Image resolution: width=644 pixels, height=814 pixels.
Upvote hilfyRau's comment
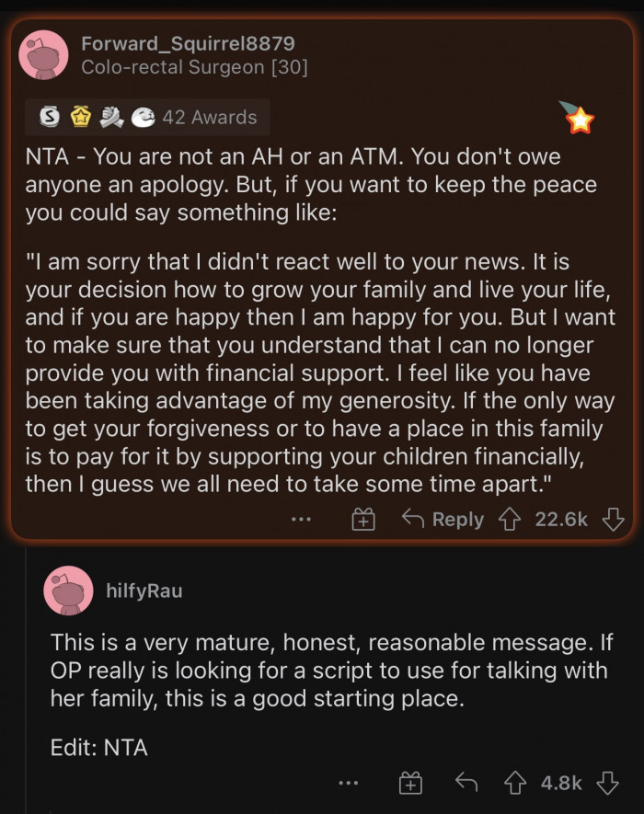pos(517,784)
